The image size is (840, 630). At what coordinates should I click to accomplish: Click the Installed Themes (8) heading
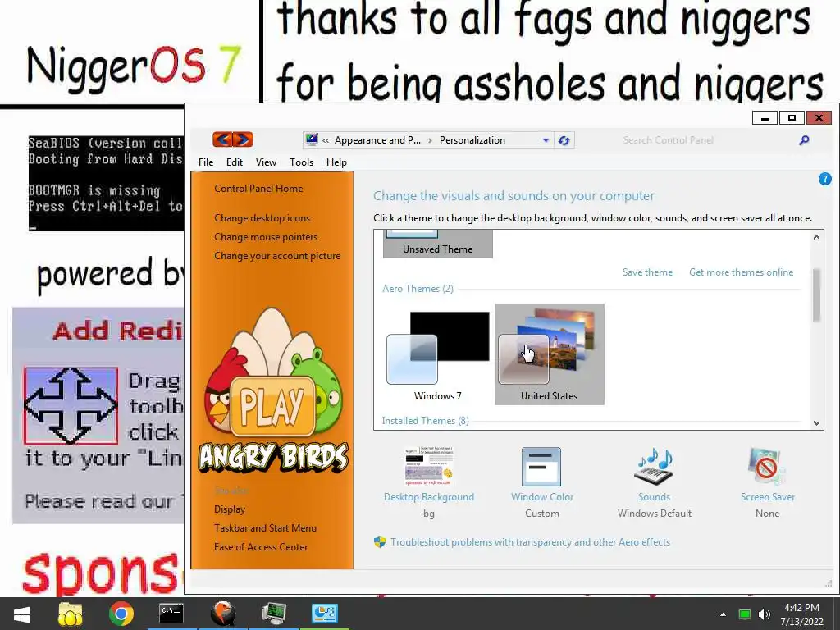426,421
